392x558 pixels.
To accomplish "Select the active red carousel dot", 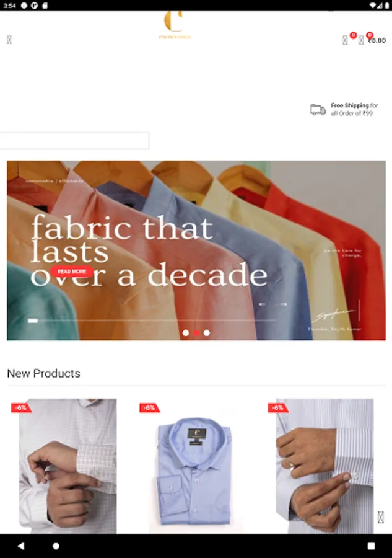I will click(x=196, y=333).
